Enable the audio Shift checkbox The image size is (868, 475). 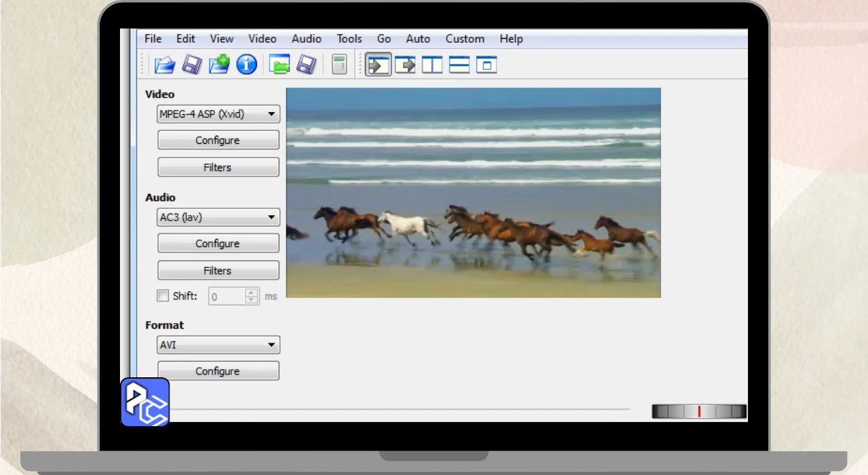[163, 296]
